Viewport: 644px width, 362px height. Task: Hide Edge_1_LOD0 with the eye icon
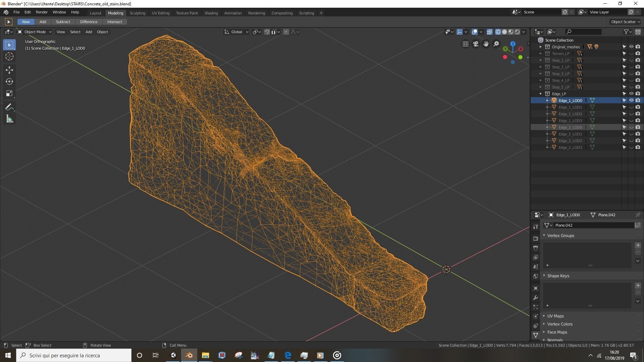(x=631, y=100)
